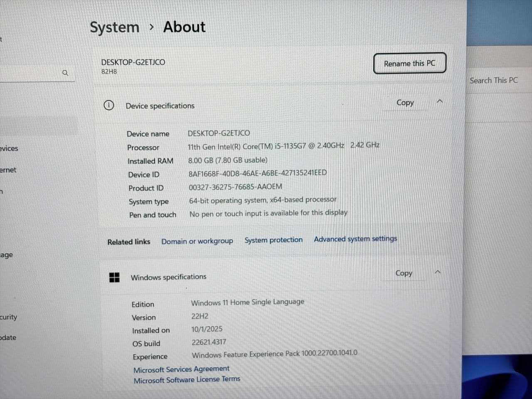This screenshot has width=532, height=399.
Task: Open System protection link
Action: (273, 240)
